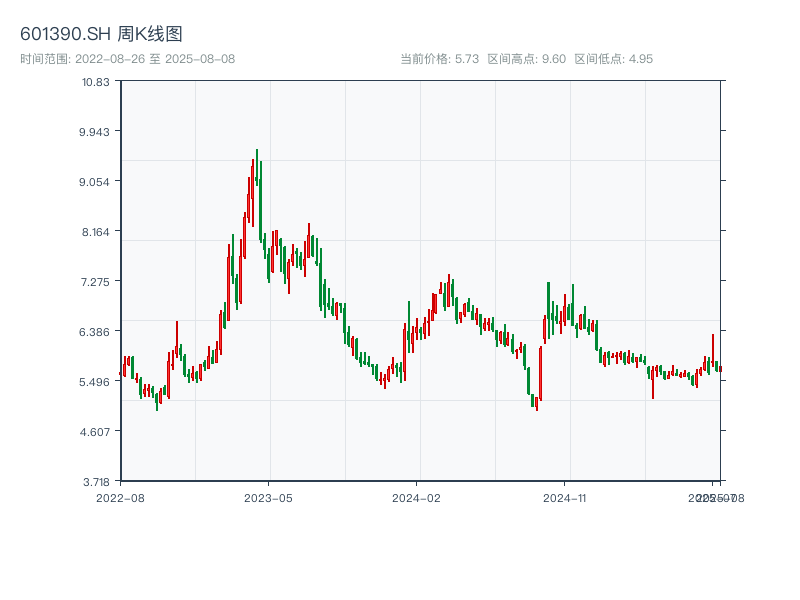Click the period low label 区间低点: 4.95

click(613, 59)
